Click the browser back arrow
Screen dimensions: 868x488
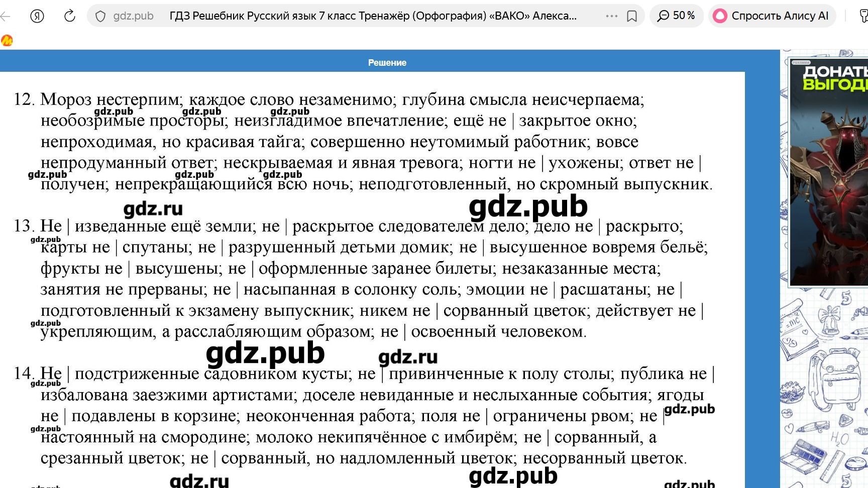pos(6,16)
